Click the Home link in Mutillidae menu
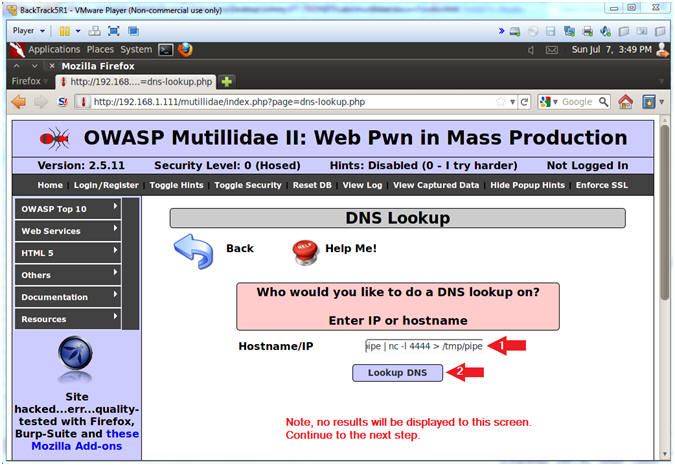 point(50,185)
